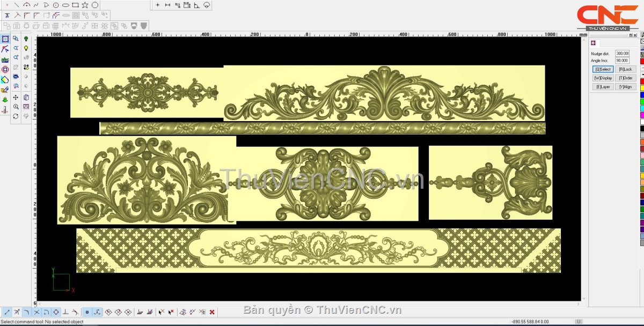Image resolution: width=644 pixels, height=326 pixels.
Task: Toggle the perpendicular snap option
Action: (x=65, y=312)
